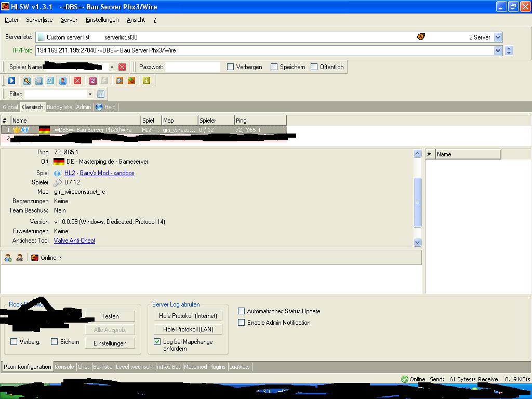
Task: Click the blue play/connect toolbar icon
Action: click(11, 81)
